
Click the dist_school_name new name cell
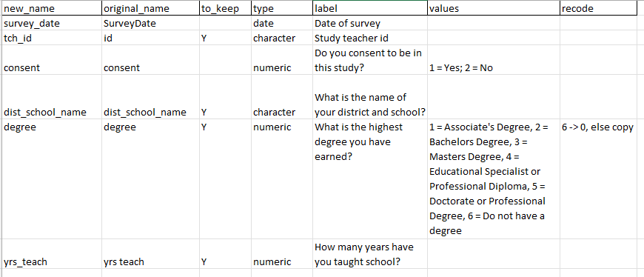(52, 97)
